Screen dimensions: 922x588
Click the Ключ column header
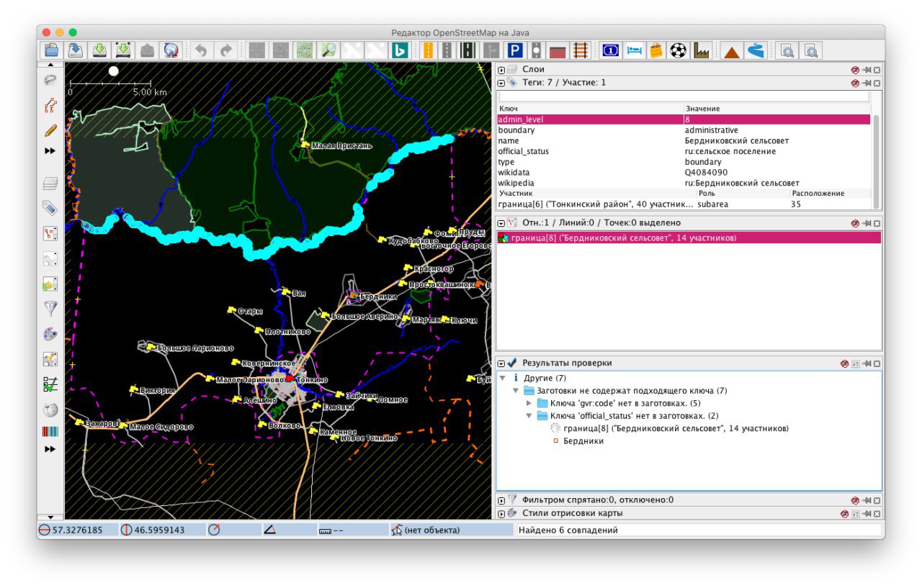(x=590, y=109)
